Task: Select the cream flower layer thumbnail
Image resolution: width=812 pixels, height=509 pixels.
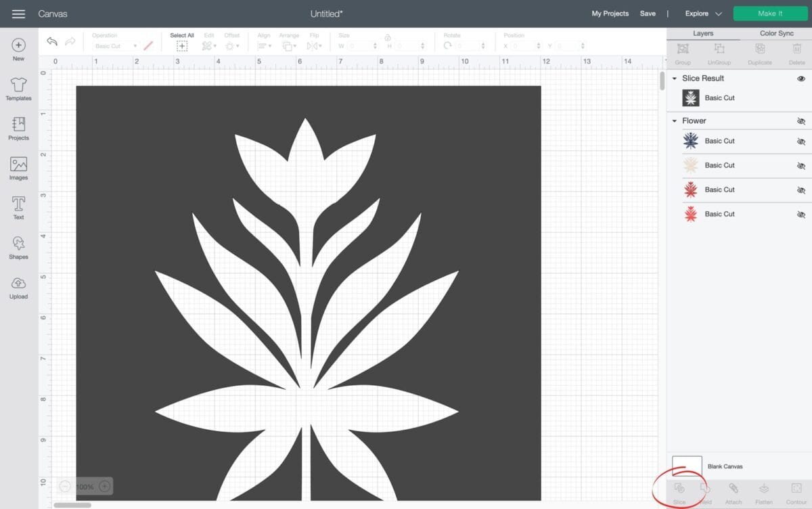Action: [x=690, y=165]
